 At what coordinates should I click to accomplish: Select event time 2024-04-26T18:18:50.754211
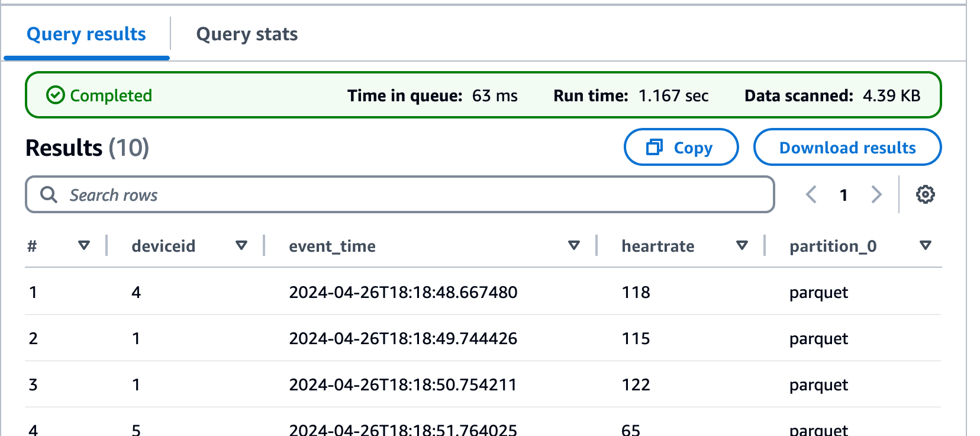tap(403, 384)
